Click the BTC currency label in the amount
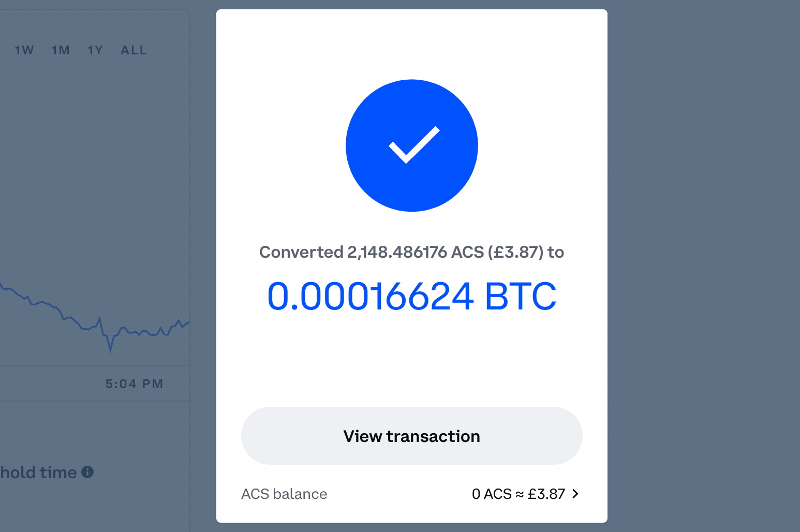Viewport: 800px width, 532px height. (520, 297)
